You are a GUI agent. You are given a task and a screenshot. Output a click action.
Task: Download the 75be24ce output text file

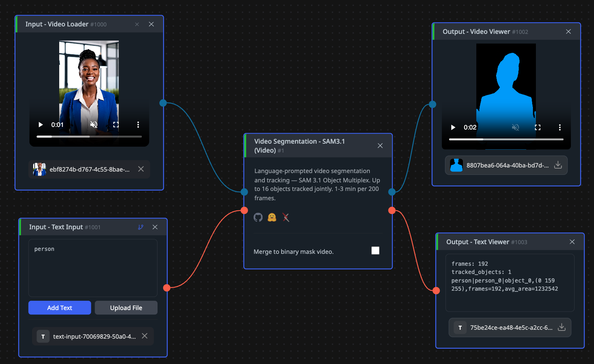pos(562,327)
